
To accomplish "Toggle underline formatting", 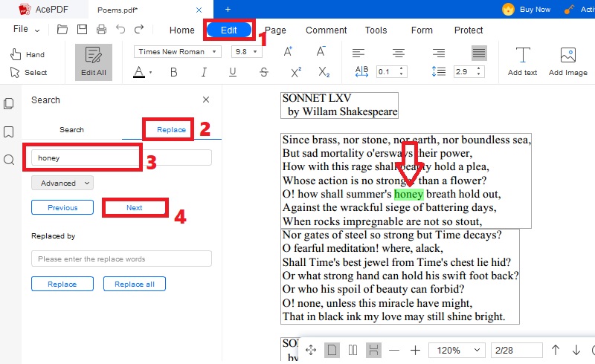I will click(233, 72).
